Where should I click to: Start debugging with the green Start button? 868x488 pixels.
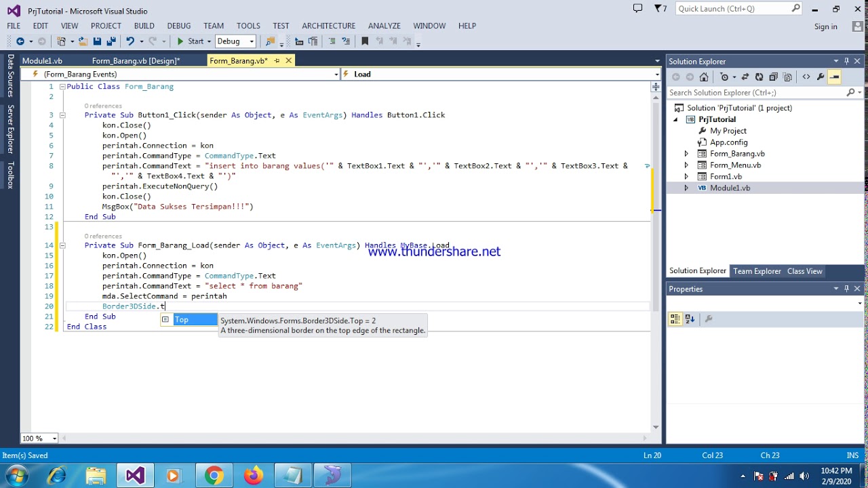(191, 41)
